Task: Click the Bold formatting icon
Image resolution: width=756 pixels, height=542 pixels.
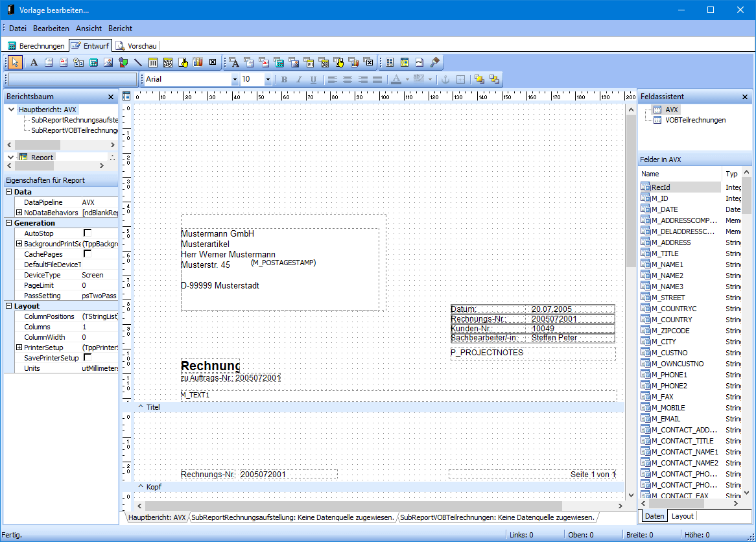Action: tap(284, 80)
